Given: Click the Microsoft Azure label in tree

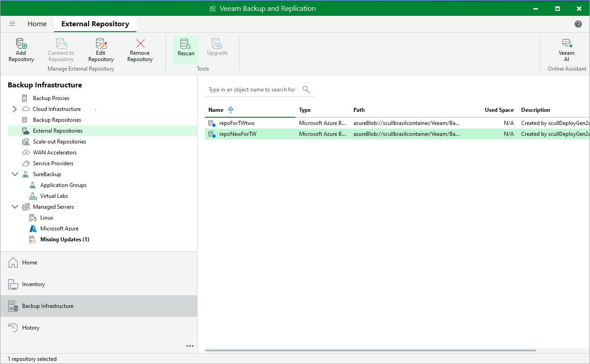Looking at the screenshot, I should pos(59,229).
